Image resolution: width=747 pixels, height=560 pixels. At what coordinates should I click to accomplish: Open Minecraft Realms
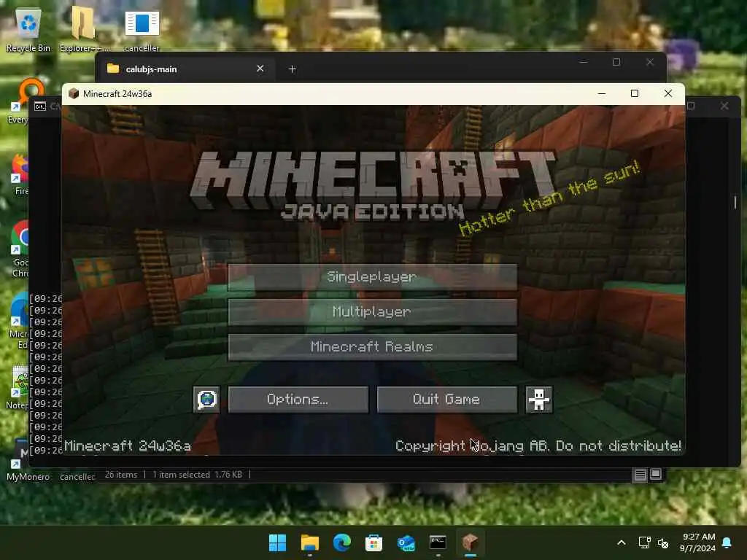point(372,347)
